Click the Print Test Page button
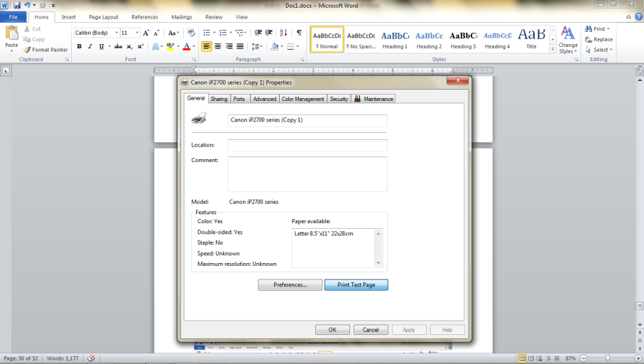644x364 pixels. point(356,284)
